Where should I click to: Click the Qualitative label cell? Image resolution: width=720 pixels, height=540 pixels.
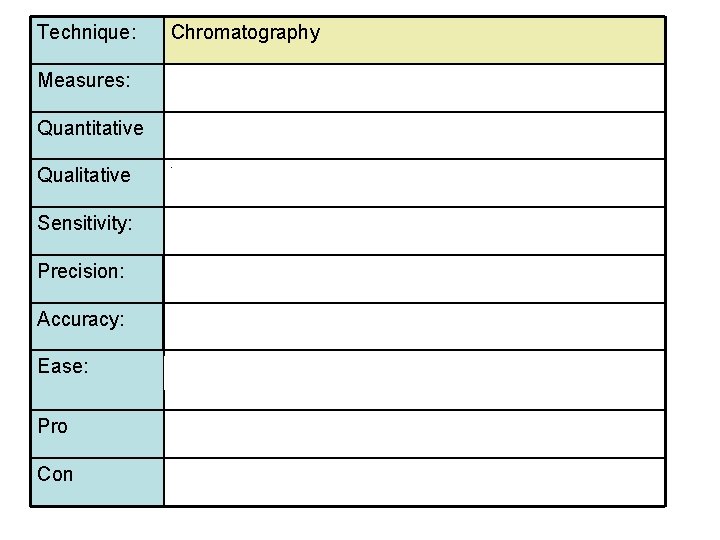(97, 183)
